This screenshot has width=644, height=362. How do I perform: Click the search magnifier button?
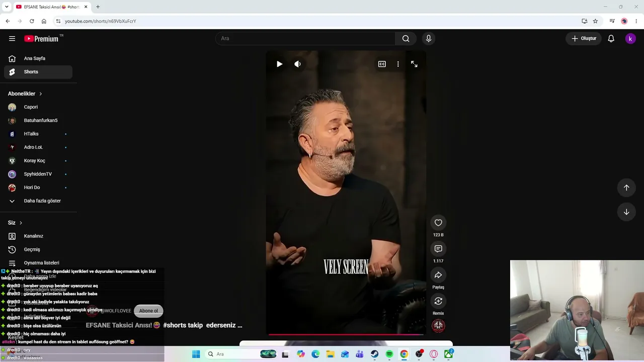pos(406,39)
